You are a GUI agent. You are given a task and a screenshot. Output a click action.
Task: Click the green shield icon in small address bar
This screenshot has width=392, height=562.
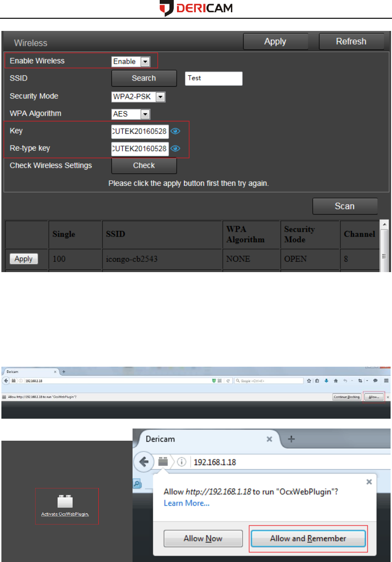click(x=214, y=381)
